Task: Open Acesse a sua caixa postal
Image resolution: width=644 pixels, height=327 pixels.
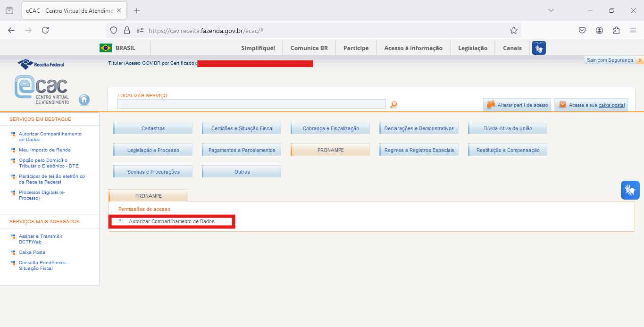Action: (592, 105)
